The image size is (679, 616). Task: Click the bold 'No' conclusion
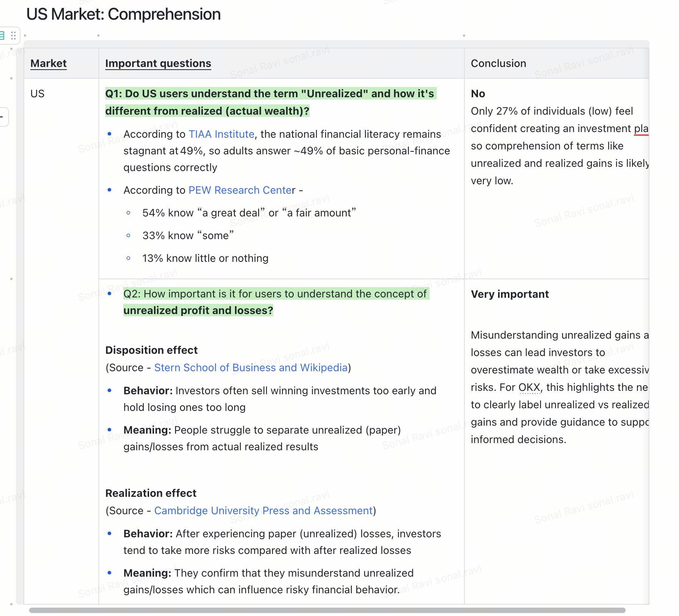point(478,93)
